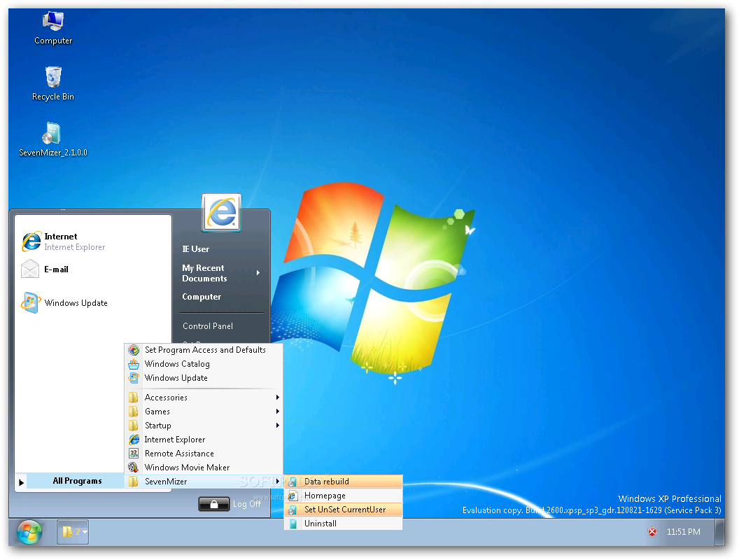Launch pinned Internet Explorer icon in Start menu
The width and height of the screenshot is (739, 560).
coord(31,241)
